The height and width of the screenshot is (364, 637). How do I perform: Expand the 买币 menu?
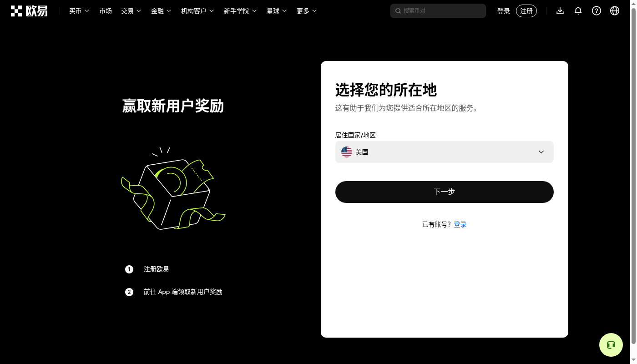pos(79,11)
